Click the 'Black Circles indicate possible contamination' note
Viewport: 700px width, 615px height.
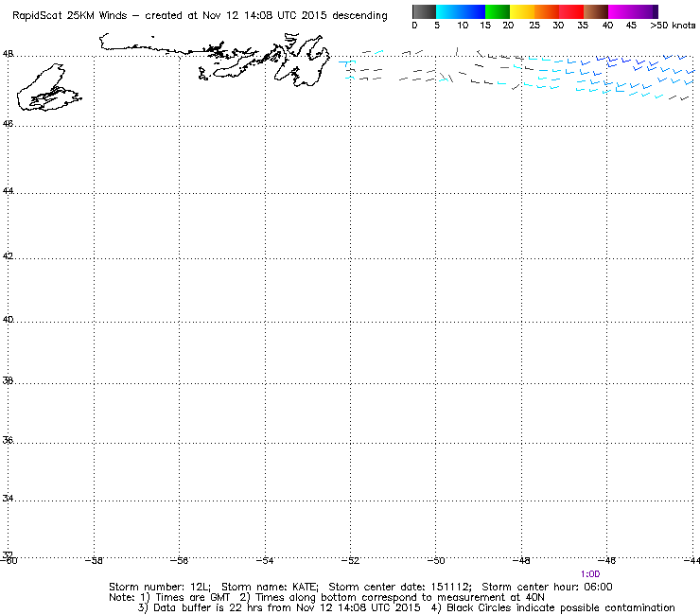561,607
